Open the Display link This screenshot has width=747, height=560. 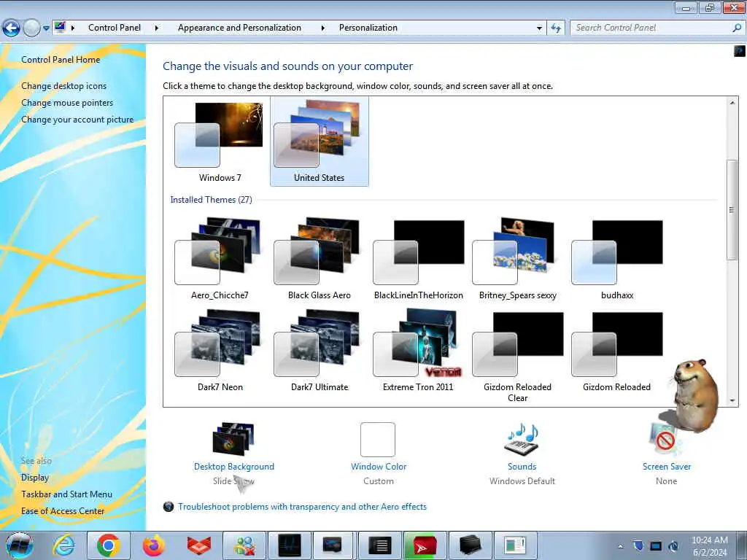[35, 478]
